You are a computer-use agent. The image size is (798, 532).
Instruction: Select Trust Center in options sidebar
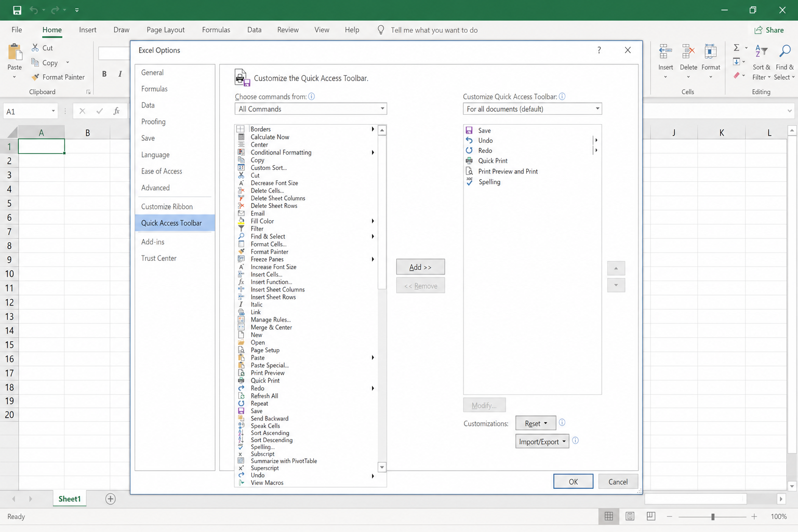(175, 258)
